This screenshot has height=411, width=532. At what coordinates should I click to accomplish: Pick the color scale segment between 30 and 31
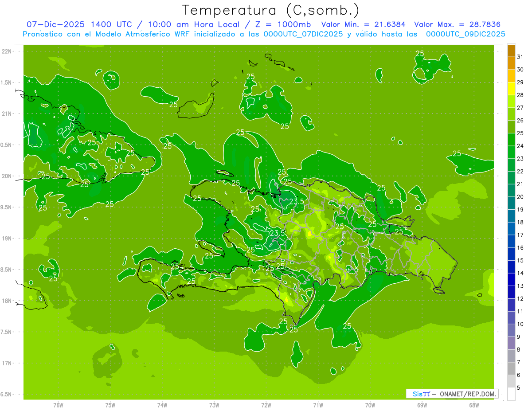click(511, 63)
